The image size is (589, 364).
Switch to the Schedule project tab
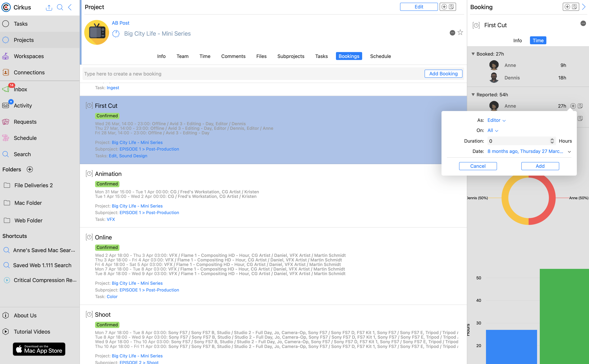pyautogui.click(x=380, y=56)
